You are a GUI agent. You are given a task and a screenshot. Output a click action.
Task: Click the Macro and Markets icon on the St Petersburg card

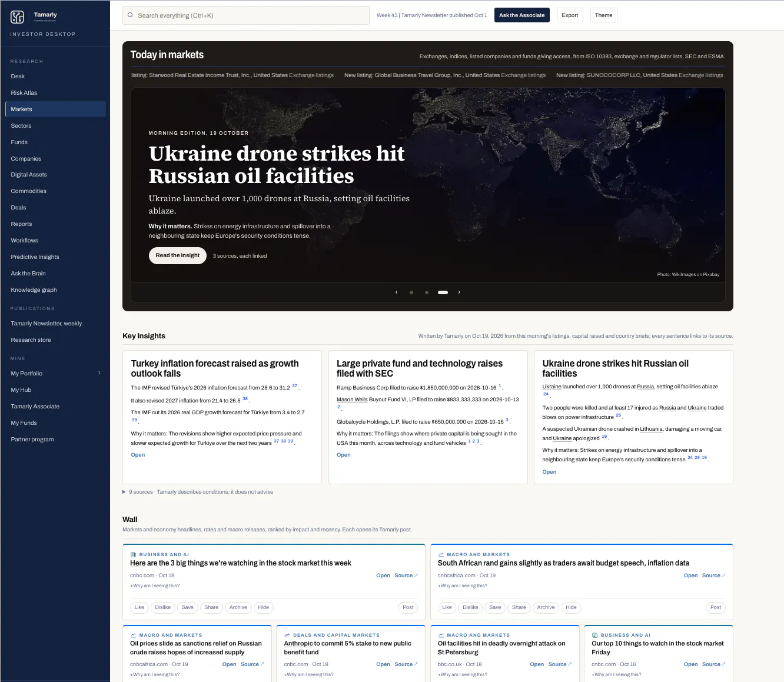(441, 635)
